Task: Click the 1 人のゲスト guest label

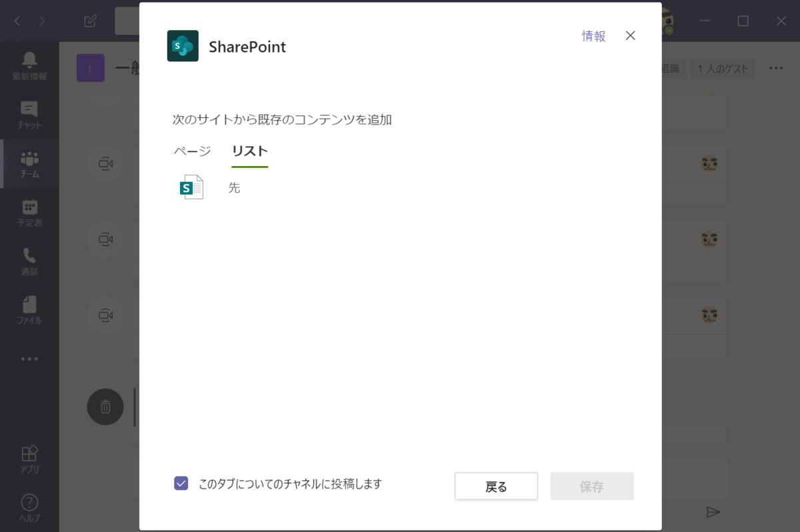Action: pyautogui.click(x=723, y=68)
